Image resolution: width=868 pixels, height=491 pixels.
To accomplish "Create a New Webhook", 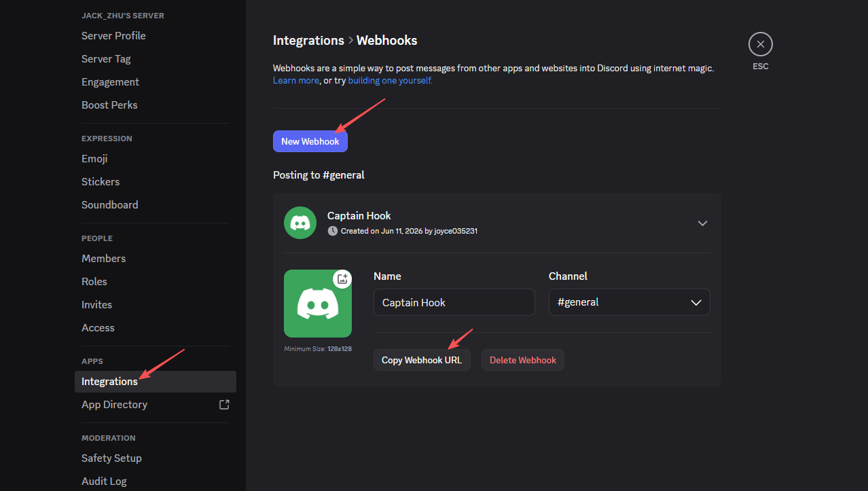I will [x=310, y=141].
